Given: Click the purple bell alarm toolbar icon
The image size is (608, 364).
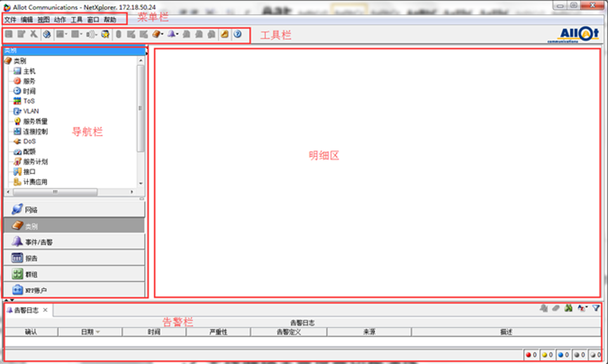Looking at the screenshot, I should pos(171,34).
